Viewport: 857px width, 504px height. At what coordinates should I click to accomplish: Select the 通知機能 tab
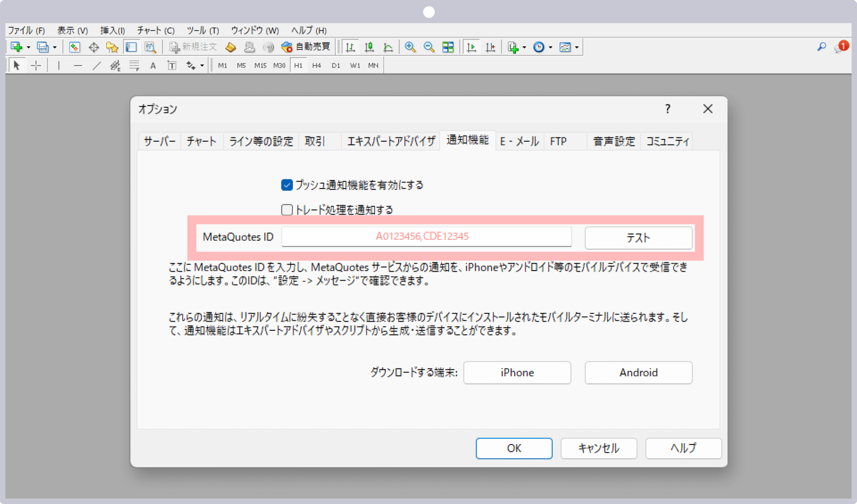click(468, 140)
